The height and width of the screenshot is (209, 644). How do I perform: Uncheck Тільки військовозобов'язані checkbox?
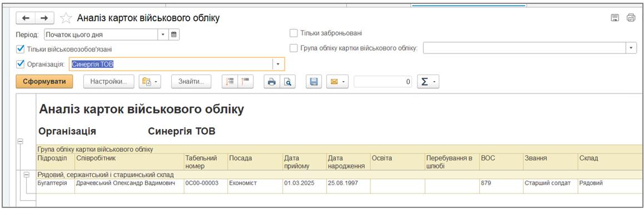19,49
